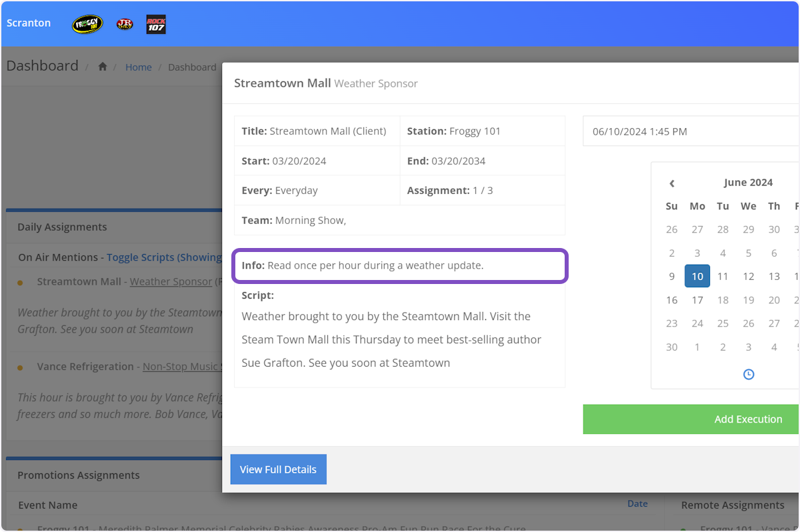This screenshot has width=800, height=532.
Task: Open View Full Details
Action: pyautogui.click(x=278, y=469)
